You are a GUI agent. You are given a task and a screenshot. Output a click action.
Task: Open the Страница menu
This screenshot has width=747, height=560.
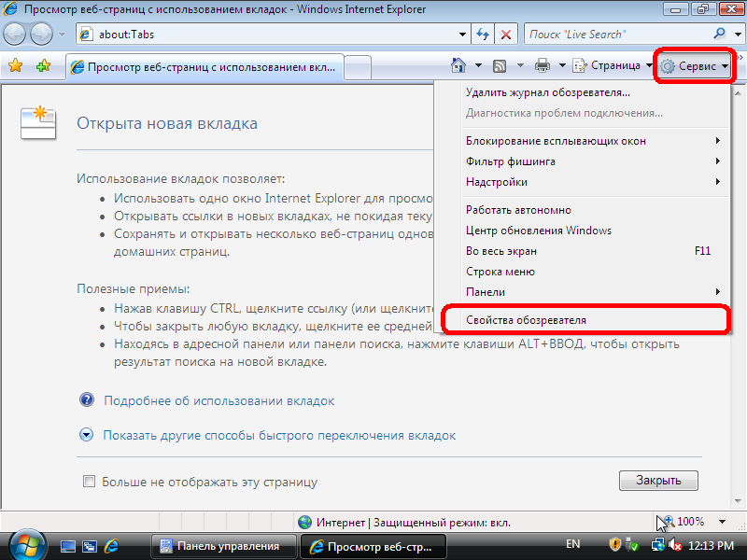612,65
